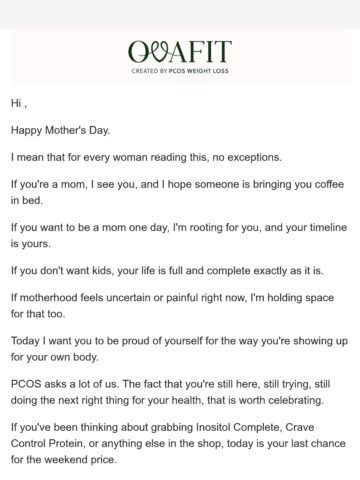Image resolution: width=360 pixels, height=480 pixels.
Task: Click the words "for that too."
Action: (x=38, y=314)
